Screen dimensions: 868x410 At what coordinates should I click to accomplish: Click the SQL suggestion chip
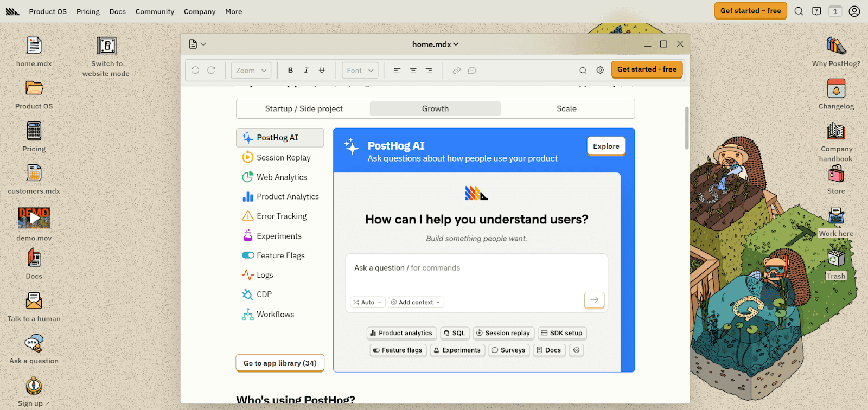point(455,333)
